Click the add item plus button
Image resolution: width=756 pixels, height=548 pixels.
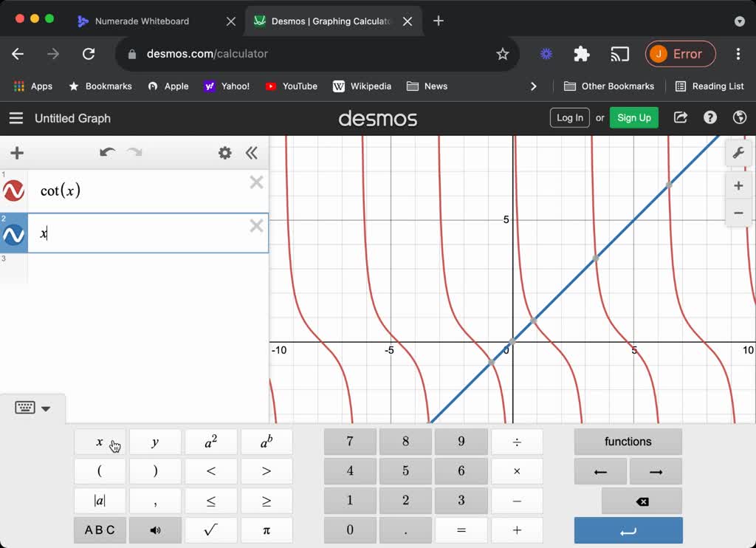coord(17,154)
